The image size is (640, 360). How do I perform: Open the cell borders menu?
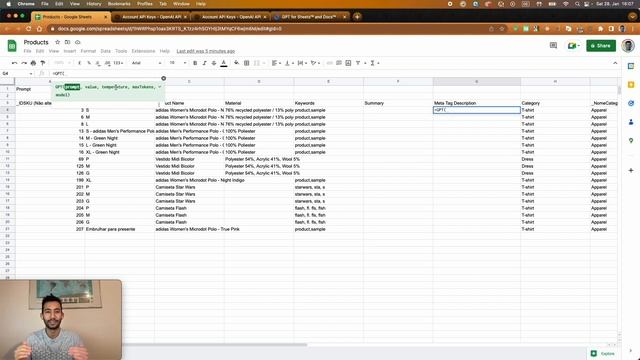tap(247, 63)
